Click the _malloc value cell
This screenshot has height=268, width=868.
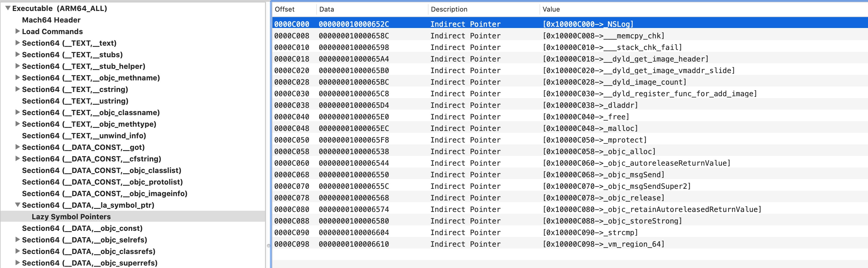pos(590,128)
